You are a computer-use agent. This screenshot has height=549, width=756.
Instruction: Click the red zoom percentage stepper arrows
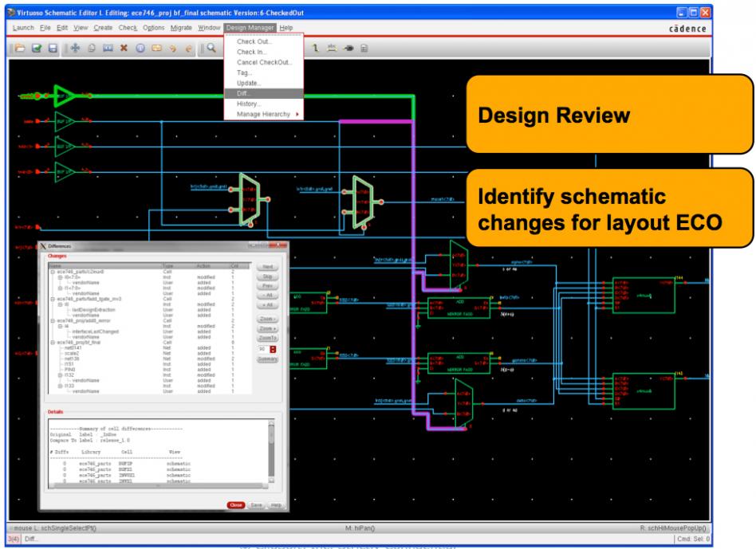click(273, 349)
